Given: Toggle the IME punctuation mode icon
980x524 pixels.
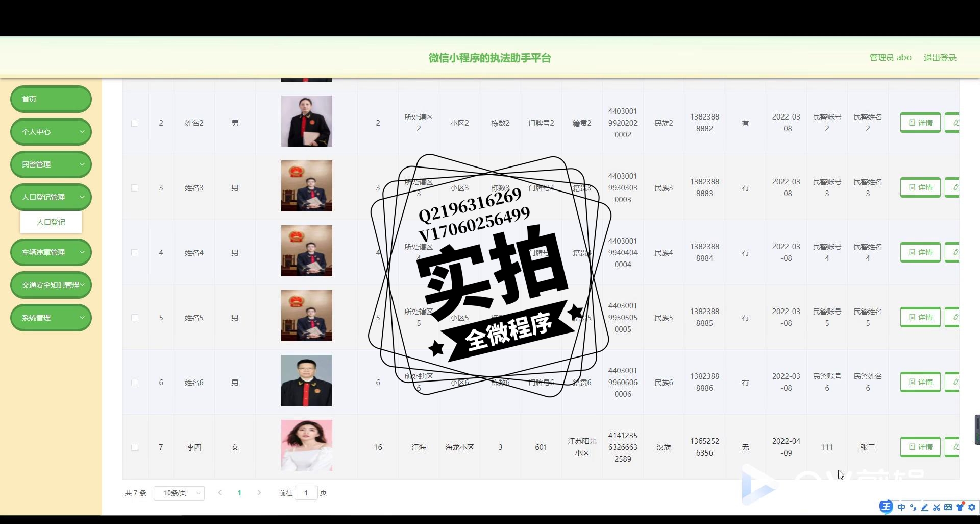Looking at the screenshot, I should point(913,507).
